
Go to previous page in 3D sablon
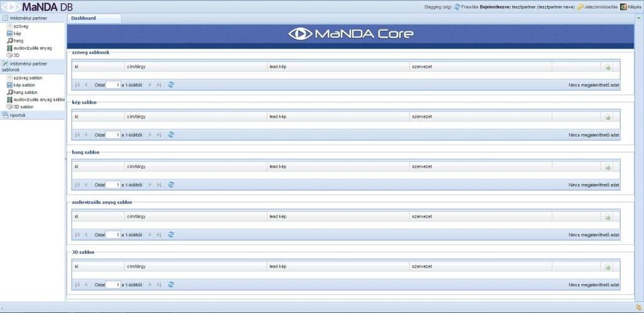click(86, 284)
